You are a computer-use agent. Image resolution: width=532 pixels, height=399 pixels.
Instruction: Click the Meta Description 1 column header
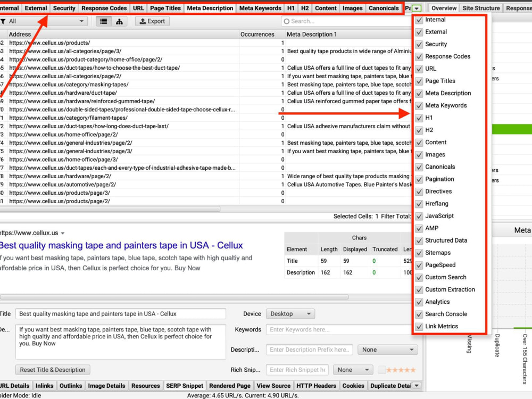[x=348, y=34]
